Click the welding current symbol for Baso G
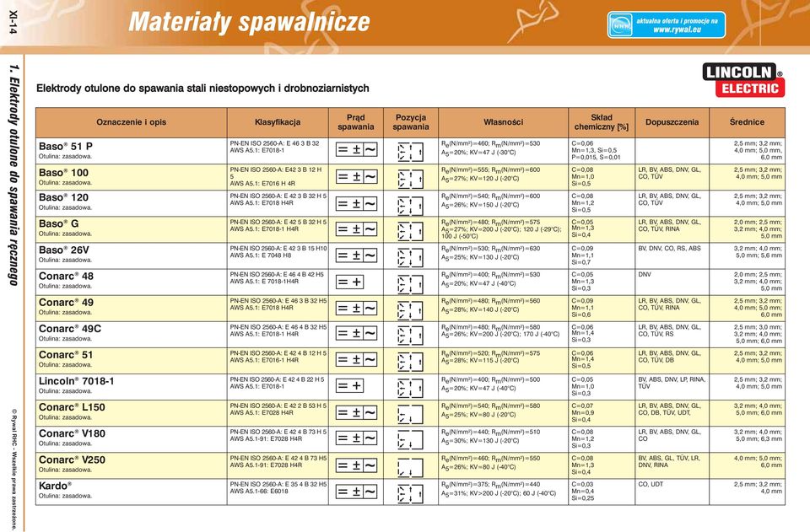This screenshot has width=810, height=532. [x=356, y=229]
